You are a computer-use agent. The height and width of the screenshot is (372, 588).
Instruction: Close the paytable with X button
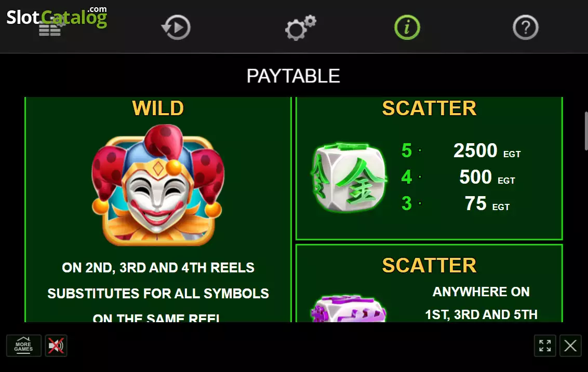(x=570, y=346)
